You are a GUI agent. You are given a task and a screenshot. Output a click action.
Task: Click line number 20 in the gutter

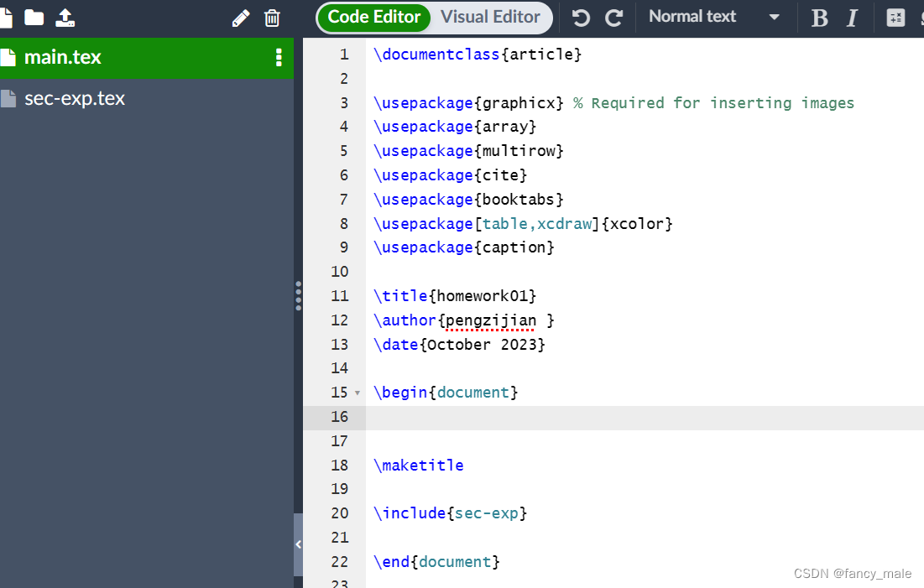pyautogui.click(x=340, y=513)
